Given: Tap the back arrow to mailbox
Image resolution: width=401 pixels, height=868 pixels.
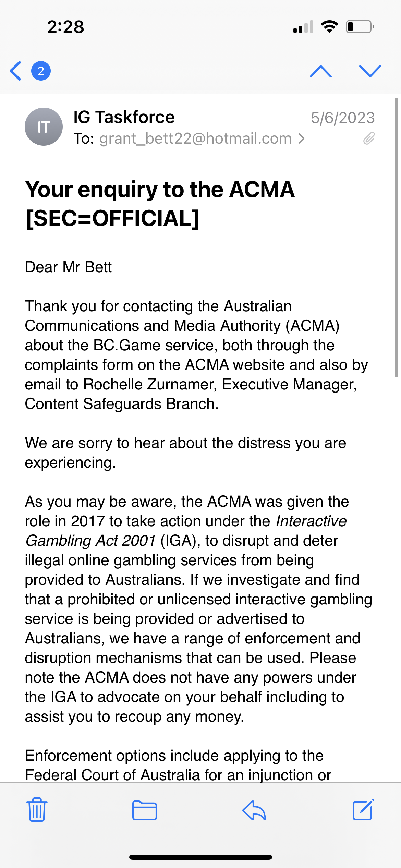Looking at the screenshot, I should point(16,71).
